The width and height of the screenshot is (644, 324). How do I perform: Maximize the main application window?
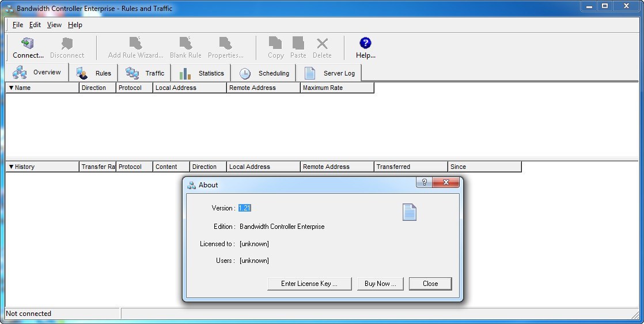[x=605, y=6]
